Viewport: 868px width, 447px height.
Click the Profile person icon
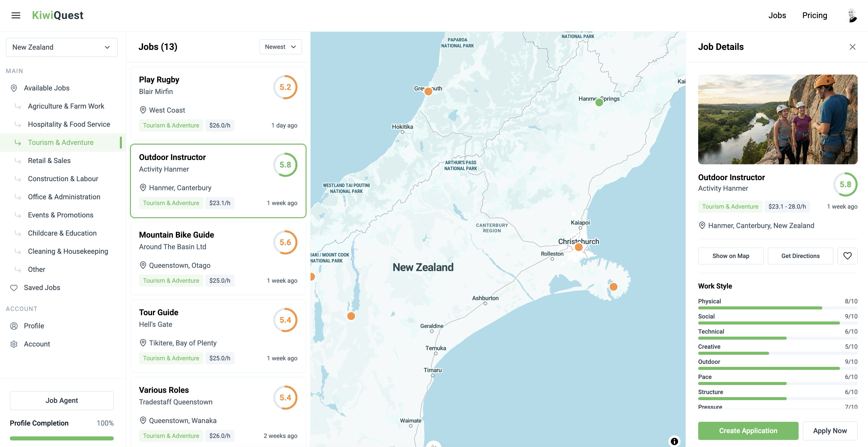[14, 326]
